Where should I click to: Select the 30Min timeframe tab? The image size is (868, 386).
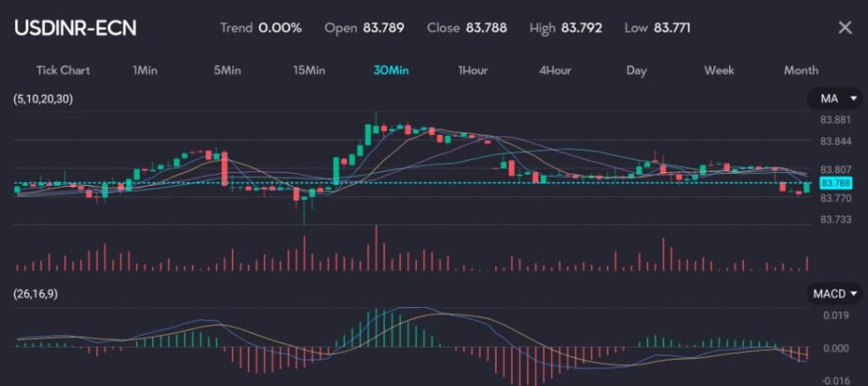click(x=391, y=70)
